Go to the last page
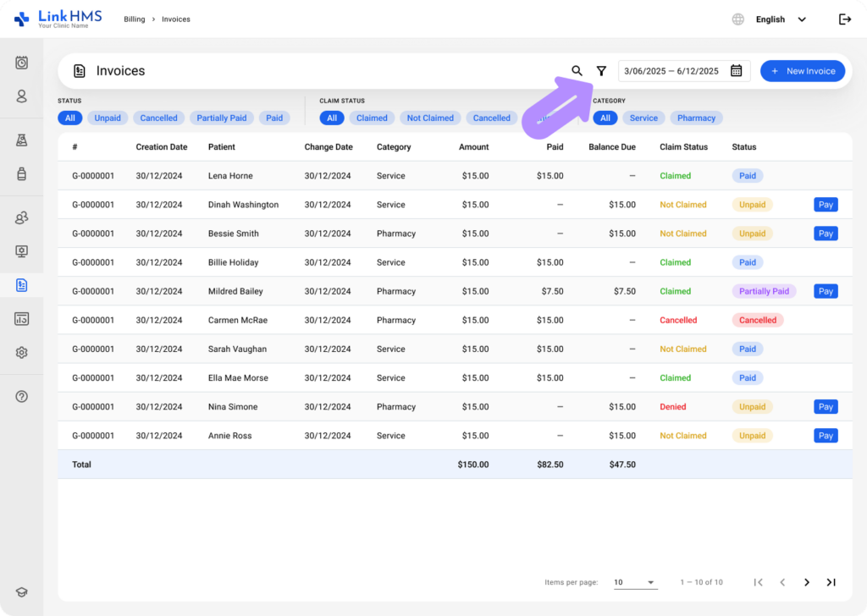 click(831, 582)
